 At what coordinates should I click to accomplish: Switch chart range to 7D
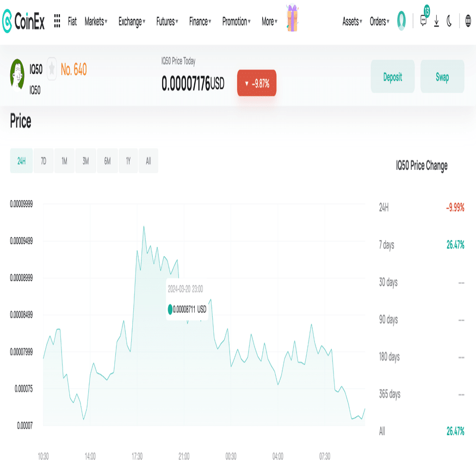(43, 160)
